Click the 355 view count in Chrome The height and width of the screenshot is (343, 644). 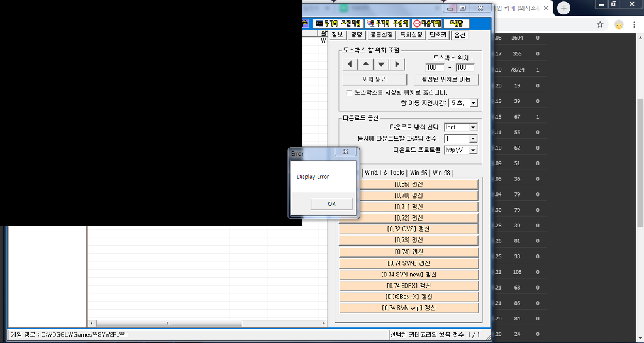pos(517,54)
